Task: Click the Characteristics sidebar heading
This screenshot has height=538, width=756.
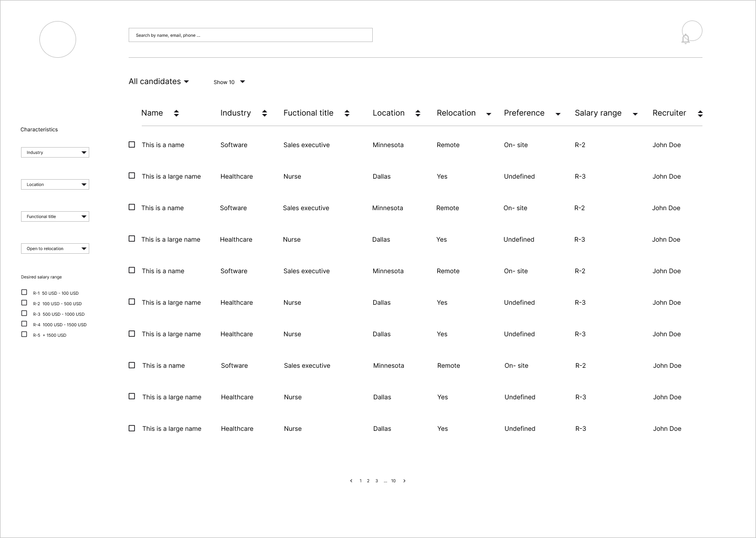Action: (39, 129)
